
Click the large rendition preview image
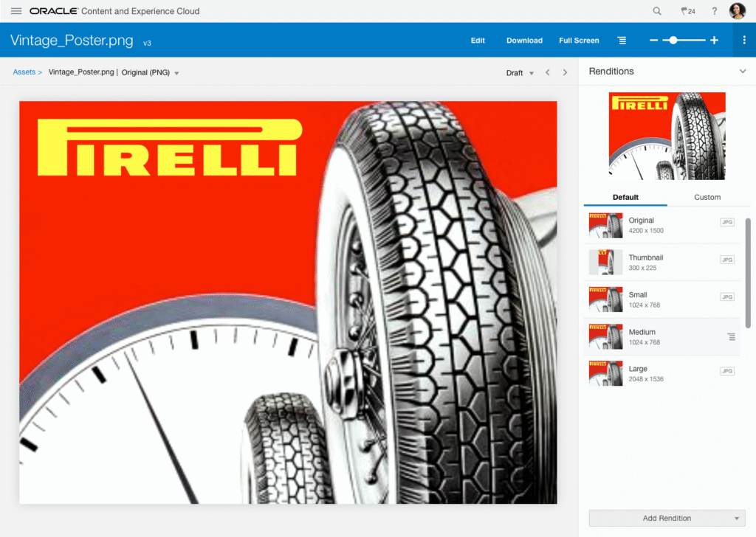point(667,136)
